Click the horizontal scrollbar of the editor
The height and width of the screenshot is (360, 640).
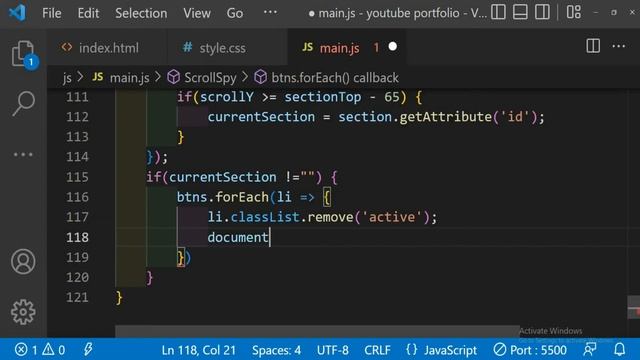[x=317, y=331]
